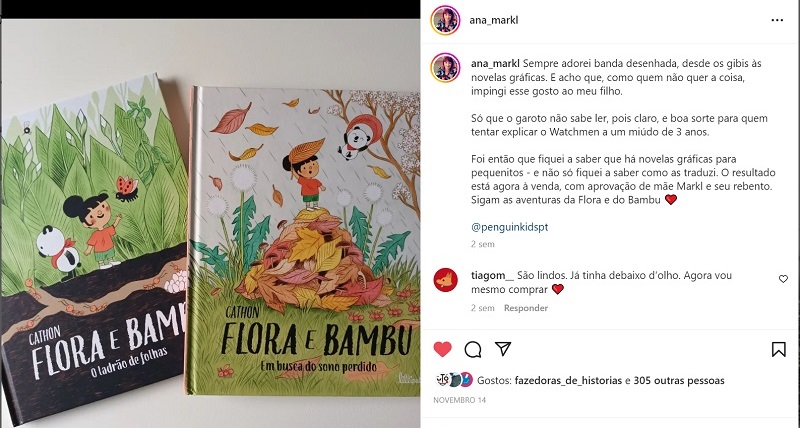The height and width of the screenshot is (428, 800).
Task: Click the '2 sem' timestamp under tiagom__ comment
Action: tap(483, 308)
